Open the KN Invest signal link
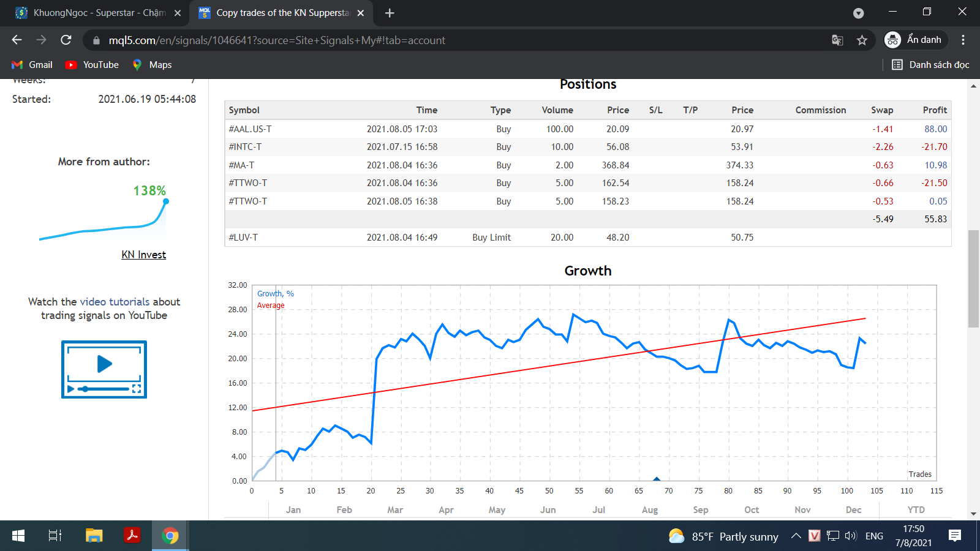The image size is (980, 551). (143, 255)
